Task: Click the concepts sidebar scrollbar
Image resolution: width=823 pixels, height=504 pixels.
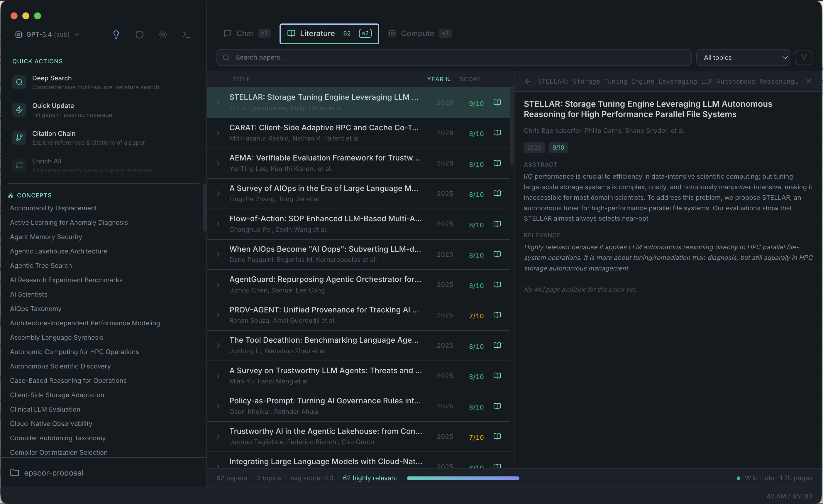Action: click(x=204, y=207)
